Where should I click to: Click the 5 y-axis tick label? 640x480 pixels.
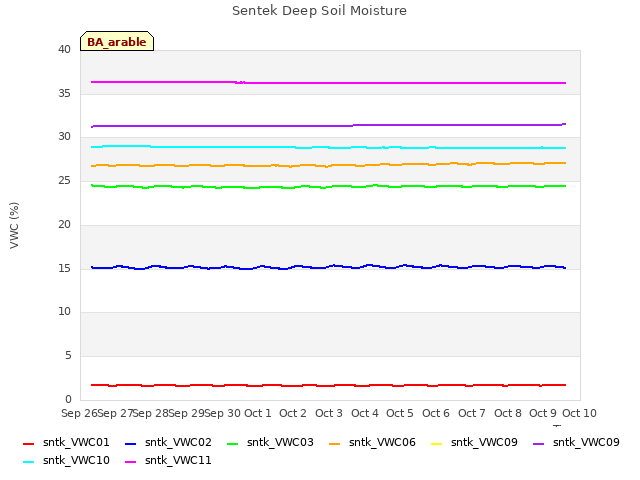(x=68, y=356)
